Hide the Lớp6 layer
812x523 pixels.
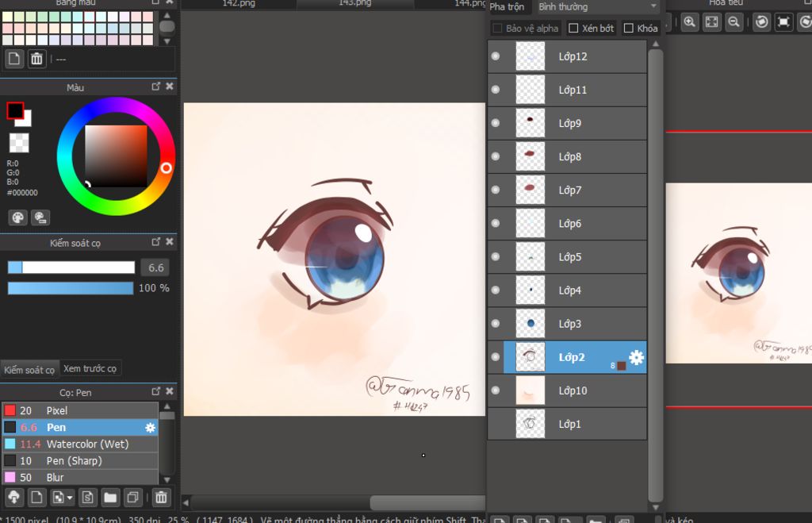[496, 223]
